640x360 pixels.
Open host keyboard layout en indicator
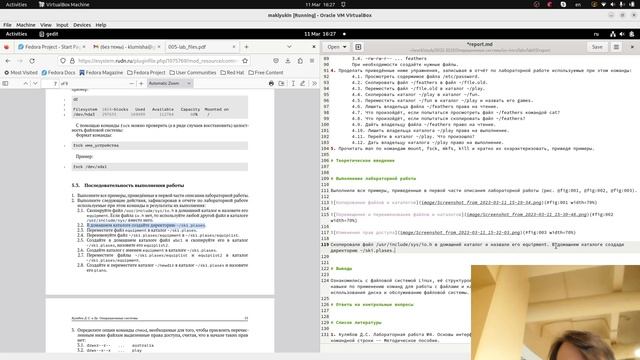point(578,4)
